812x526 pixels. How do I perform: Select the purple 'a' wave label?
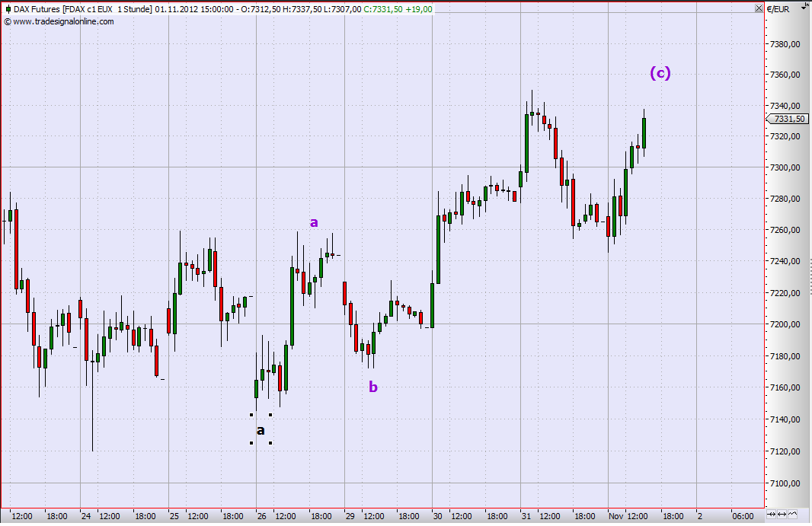coord(313,222)
